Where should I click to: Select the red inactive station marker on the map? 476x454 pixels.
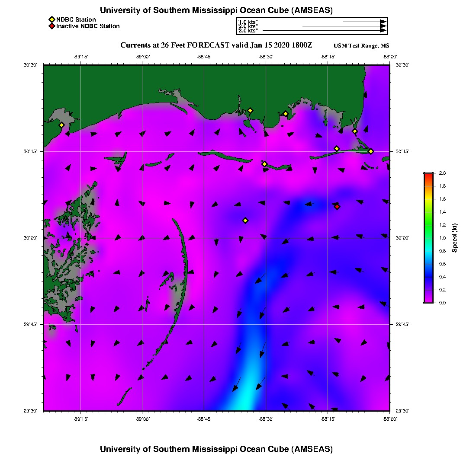(x=337, y=207)
